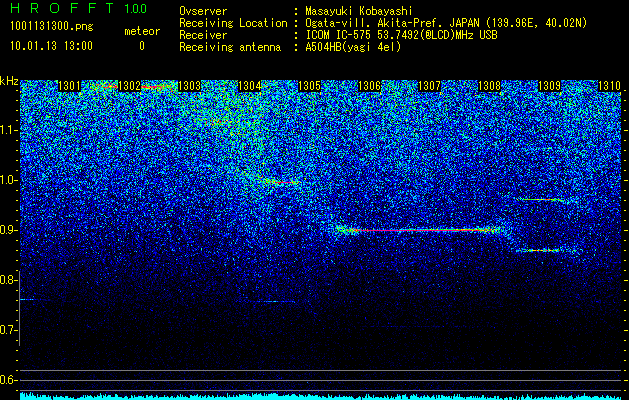This screenshot has width=629, height=400.
Task: Click the 1301 time marker
Action: [69, 86]
